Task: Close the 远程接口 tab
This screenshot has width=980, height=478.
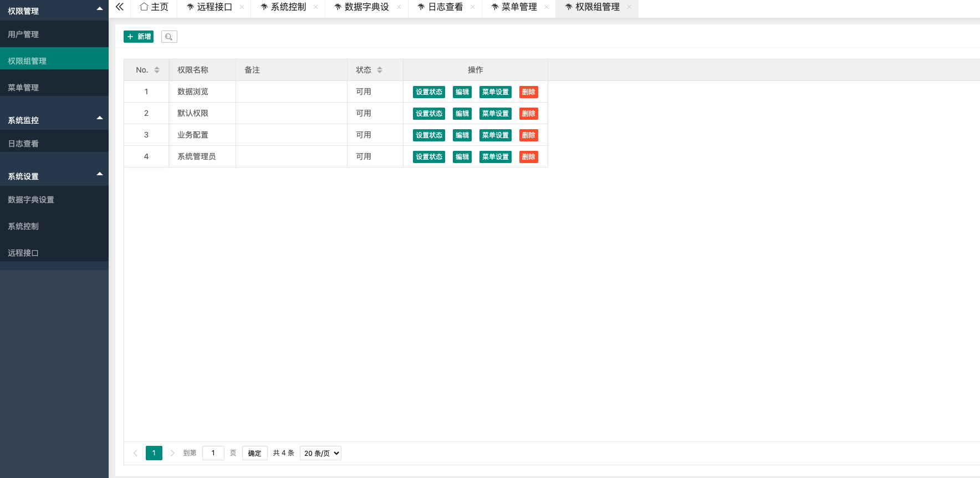Action: 242,7
